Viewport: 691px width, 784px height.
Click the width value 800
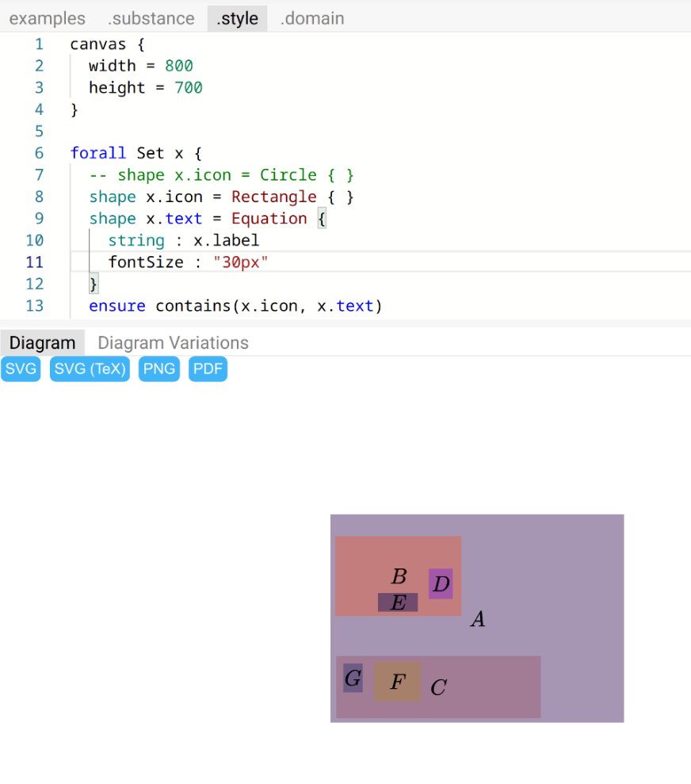click(x=179, y=66)
